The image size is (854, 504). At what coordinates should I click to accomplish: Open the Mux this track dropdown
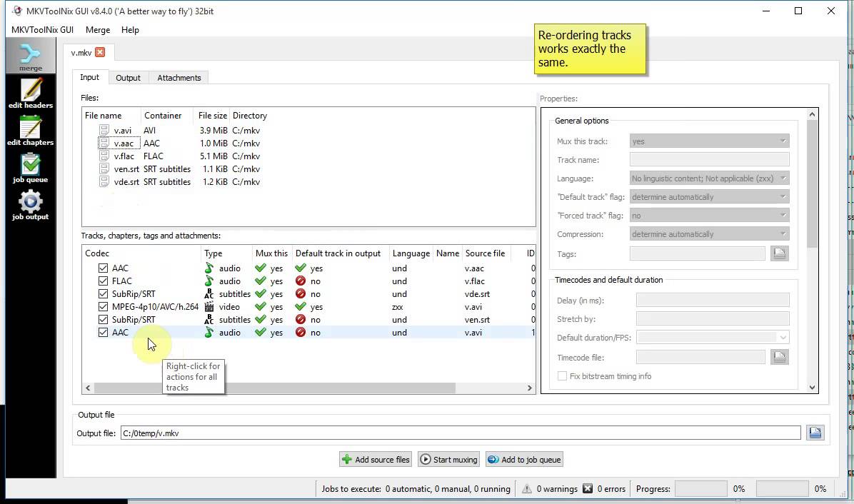point(709,141)
